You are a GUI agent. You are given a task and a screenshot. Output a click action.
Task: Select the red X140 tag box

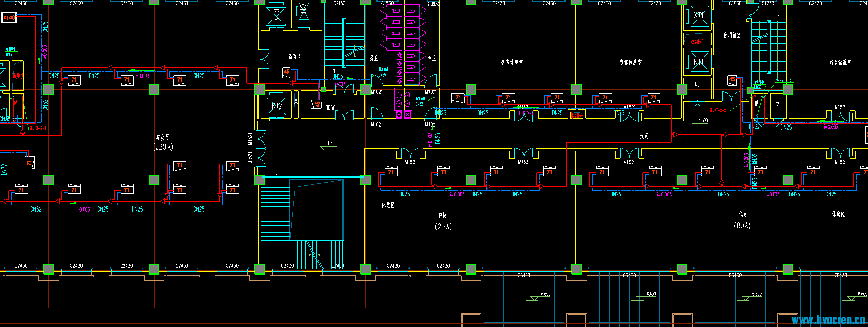(x=9, y=18)
